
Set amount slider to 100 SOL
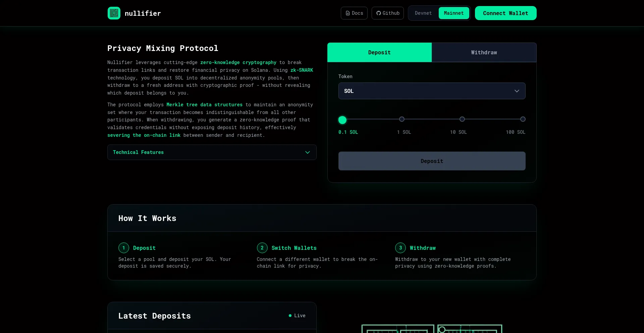523,119
